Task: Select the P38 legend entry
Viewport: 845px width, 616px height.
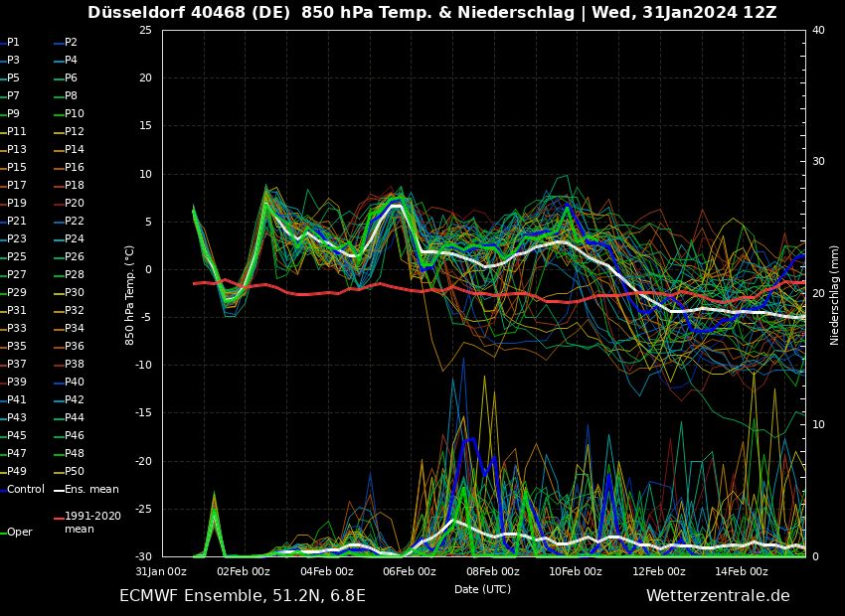Action: (74, 364)
